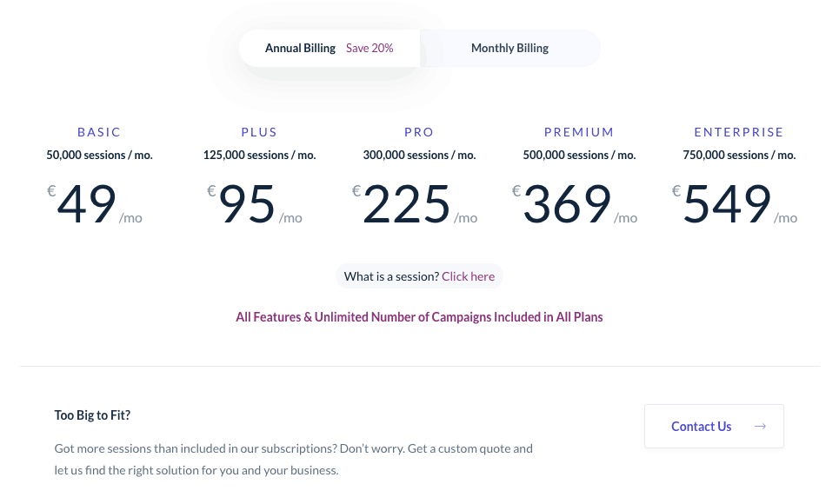Select the PREMIUM plan heading
Viewport: 839px width, 504px height.
pyautogui.click(x=579, y=132)
